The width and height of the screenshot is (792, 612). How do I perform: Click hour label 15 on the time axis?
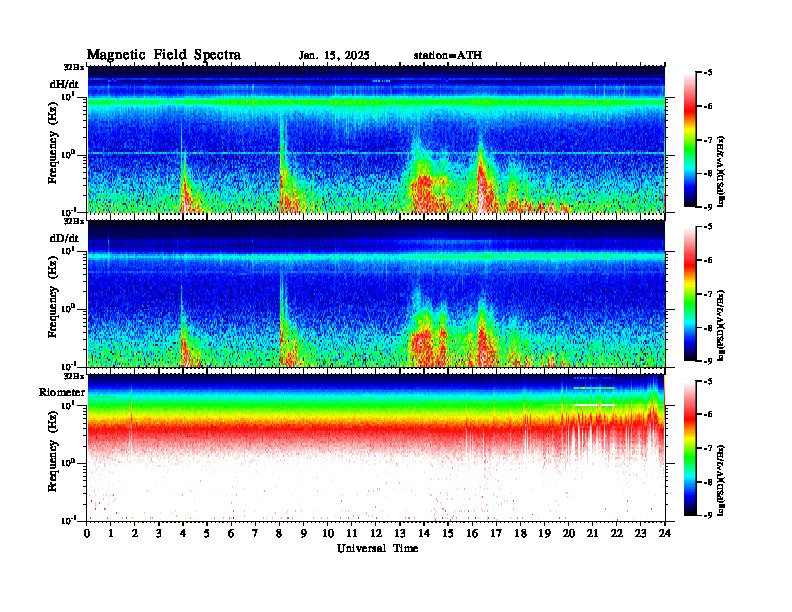[448, 533]
